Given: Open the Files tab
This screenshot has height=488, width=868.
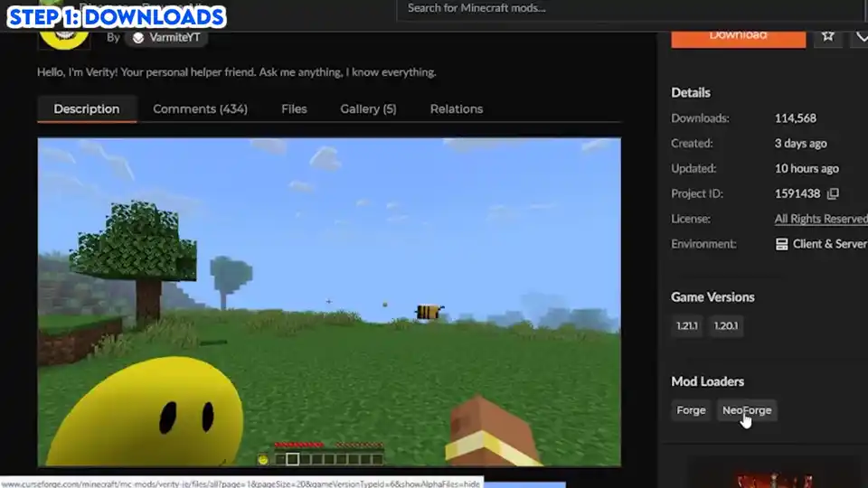Looking at the screenshot, I should (294, 109).
